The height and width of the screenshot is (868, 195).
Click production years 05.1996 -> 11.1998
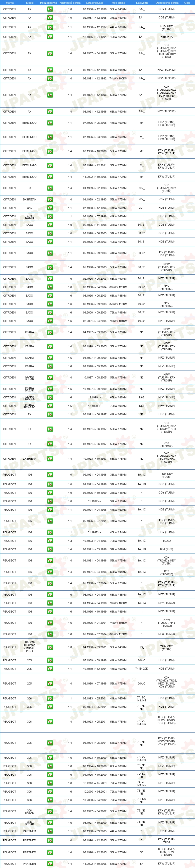95,225
